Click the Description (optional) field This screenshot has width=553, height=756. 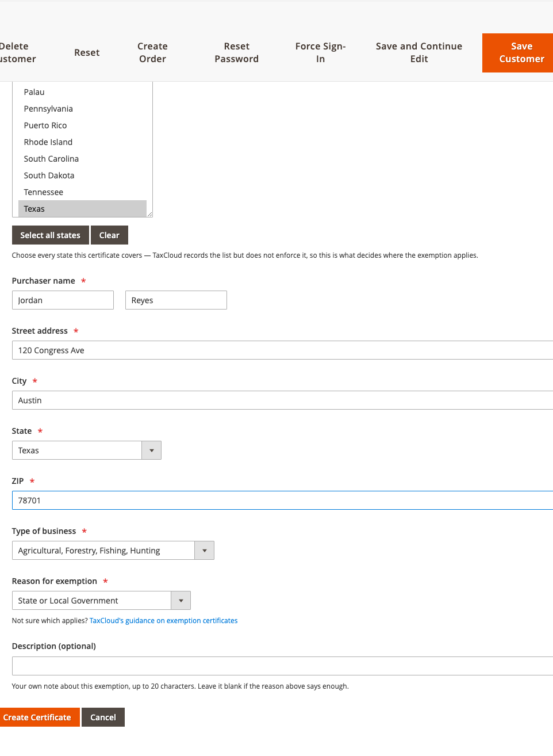[x=282, y=666]
